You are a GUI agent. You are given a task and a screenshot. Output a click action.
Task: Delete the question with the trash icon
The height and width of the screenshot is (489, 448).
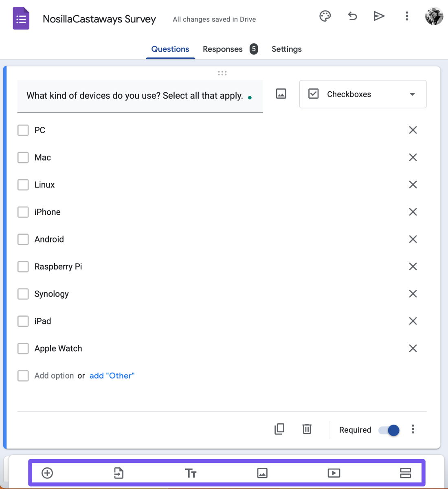tap(307, 429)
